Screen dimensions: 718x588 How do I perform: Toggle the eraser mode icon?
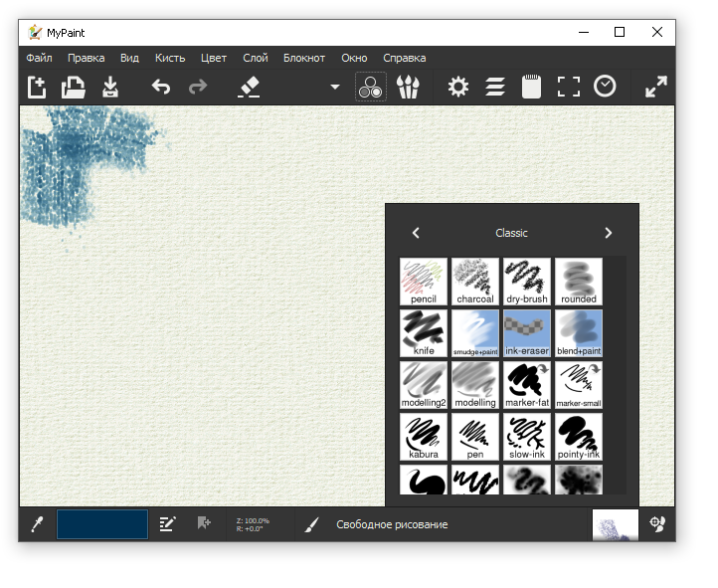pos(249,87)
